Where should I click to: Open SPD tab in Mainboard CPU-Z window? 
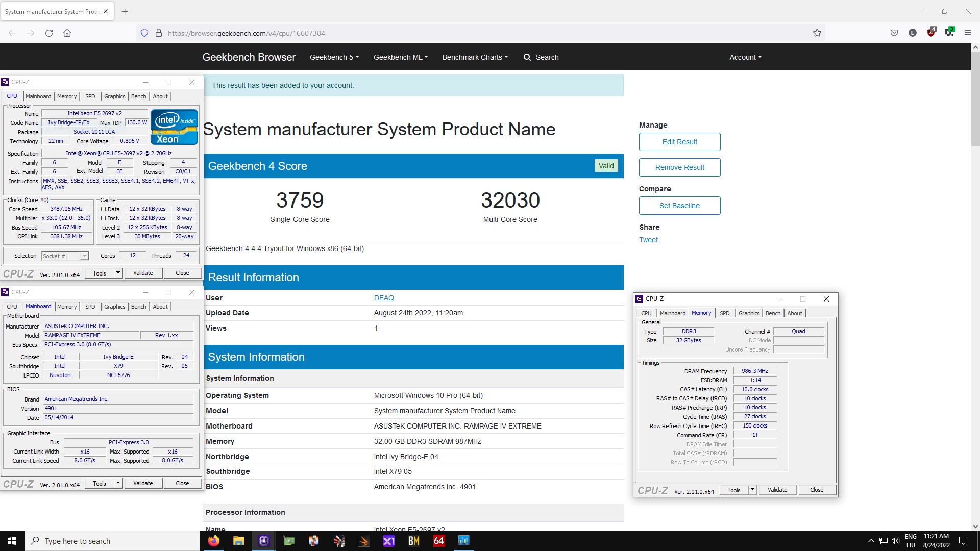click(90, 307)
